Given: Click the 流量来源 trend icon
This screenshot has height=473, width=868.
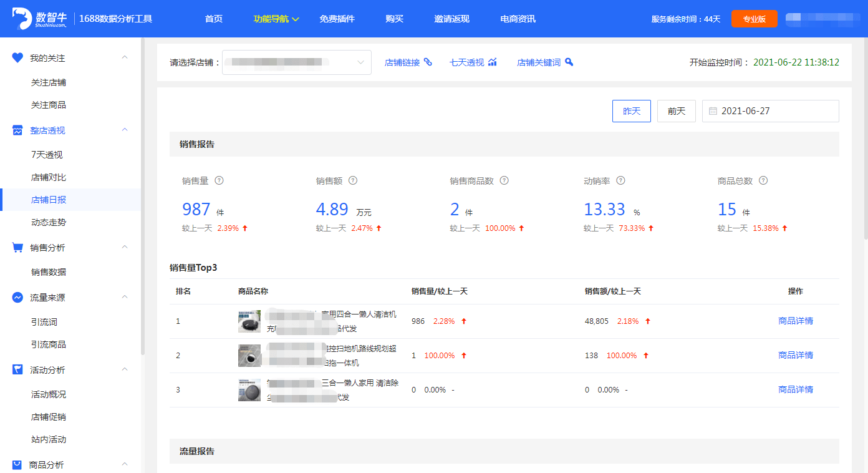Looking at the screenshot, I should pos(17,298).
